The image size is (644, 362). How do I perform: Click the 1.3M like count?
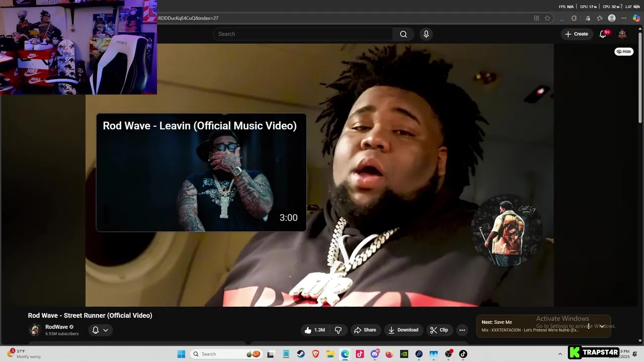click(x=319, y=330)
